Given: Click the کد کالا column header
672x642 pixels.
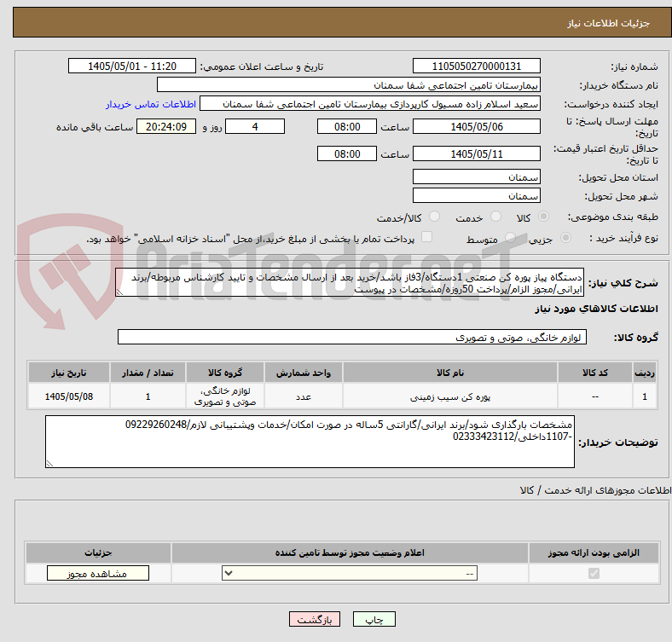Looking at the screenshot, I should click(595, 373).
